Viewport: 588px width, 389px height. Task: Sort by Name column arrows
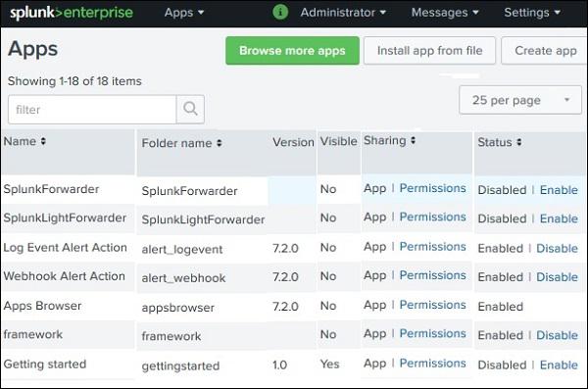43,141
